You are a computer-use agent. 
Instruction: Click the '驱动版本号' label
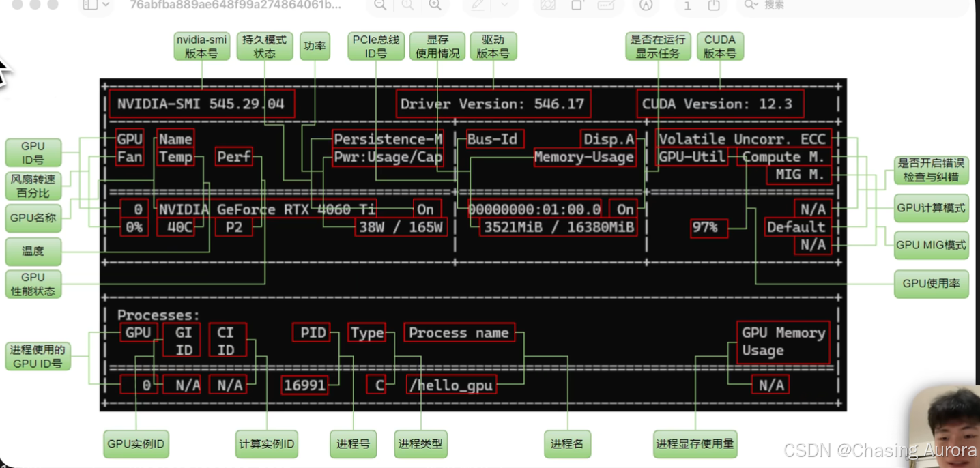(x=493, y=46)
